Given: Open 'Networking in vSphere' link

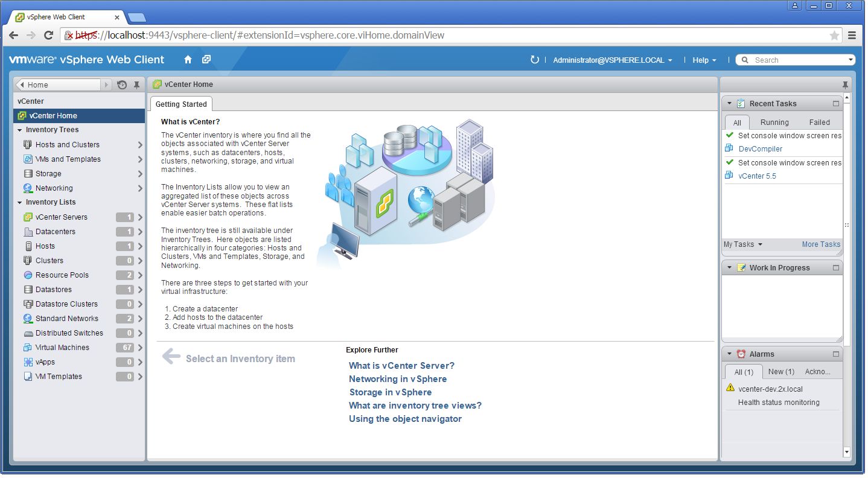Looking at the screenshot, I should click(x=398, y=379).
